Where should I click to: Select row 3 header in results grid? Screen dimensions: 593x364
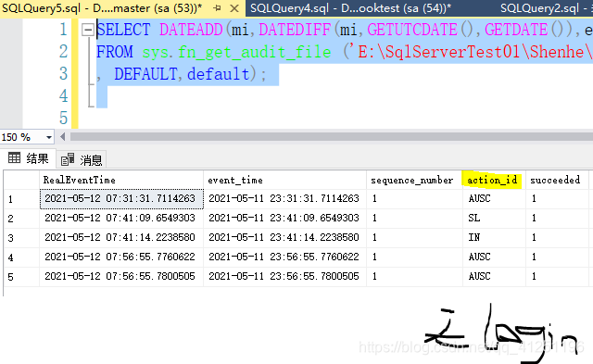pos(21,238)
